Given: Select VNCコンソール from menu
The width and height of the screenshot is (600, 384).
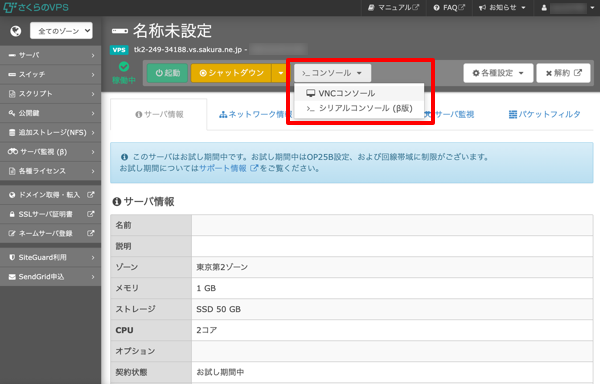Looking at the screenshot, I should tap(359, 93).
